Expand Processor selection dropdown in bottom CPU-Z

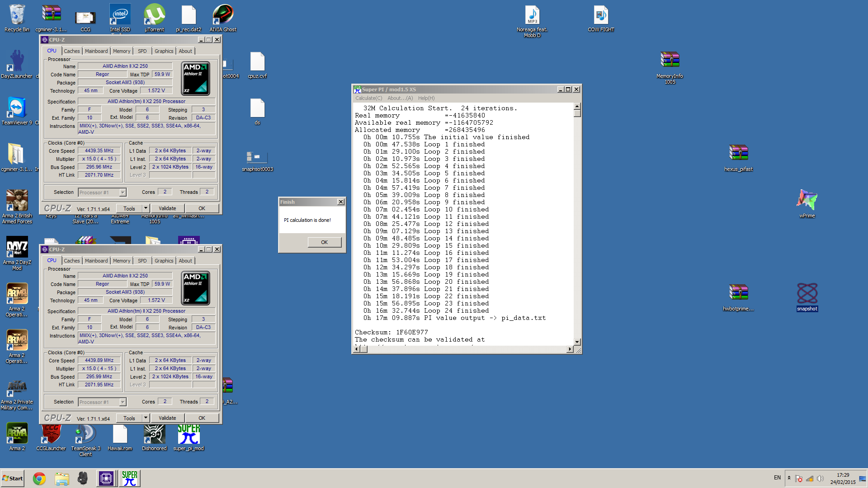[123, 402]
